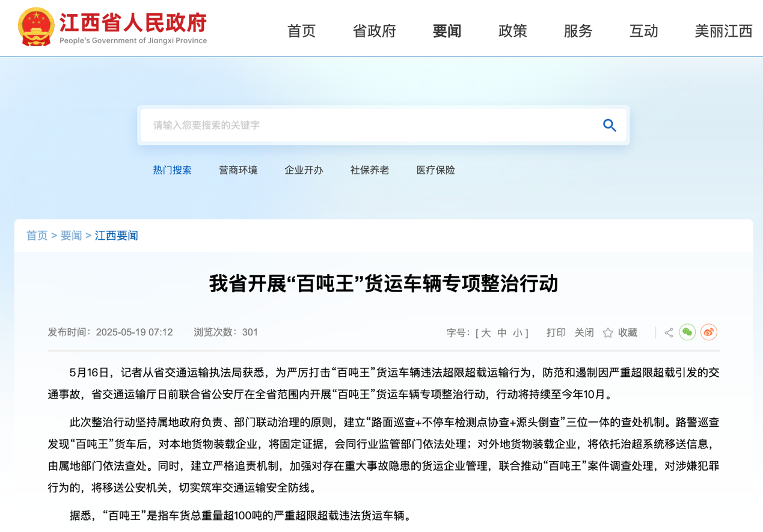Open the 省政府 navigation menu item
The height and width of the screenshot is (532, 763).
[x=373, y=32]
